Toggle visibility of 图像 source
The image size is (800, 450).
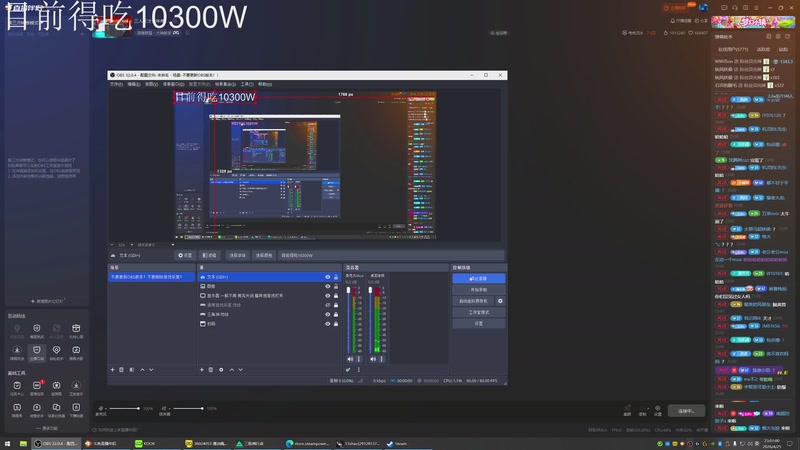(328, 286)
